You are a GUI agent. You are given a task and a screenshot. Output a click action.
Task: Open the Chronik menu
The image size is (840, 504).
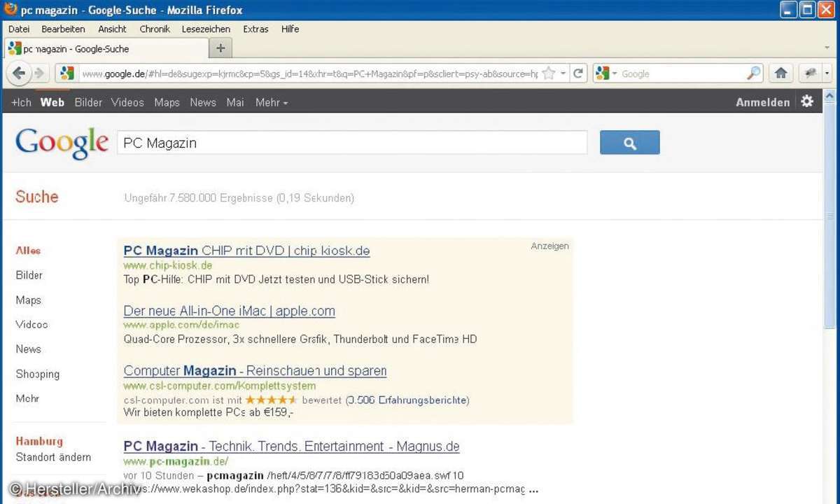click(155, 29)
